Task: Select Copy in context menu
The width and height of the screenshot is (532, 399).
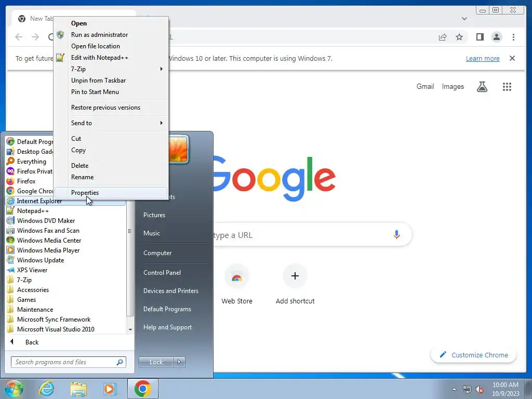Action: click(x=111, y=150)
